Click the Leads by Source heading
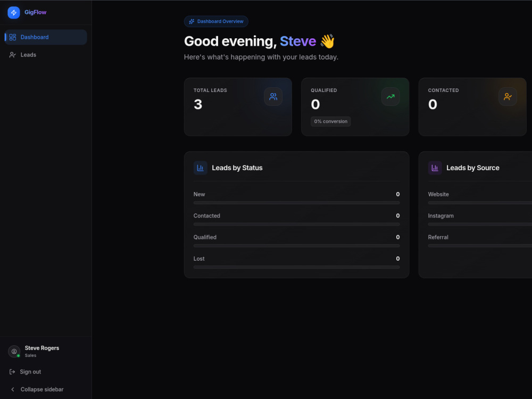The image size is (532, 399). 472,168
